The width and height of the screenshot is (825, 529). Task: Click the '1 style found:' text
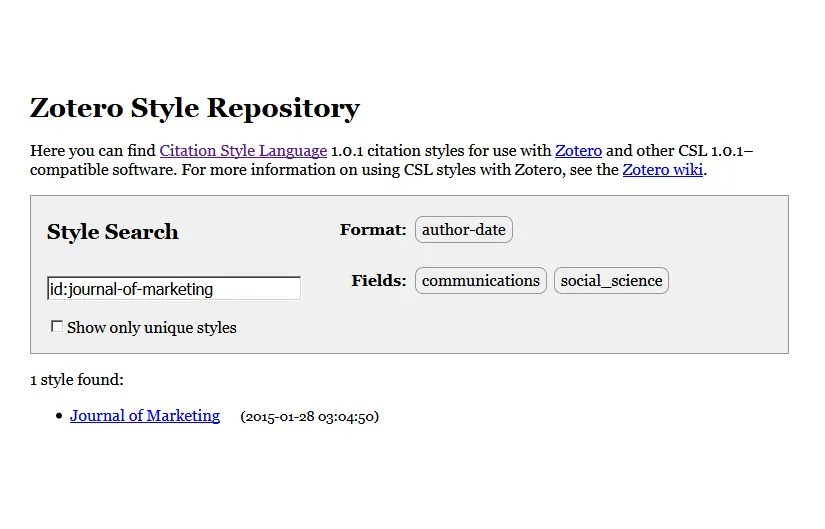[77, 380]
